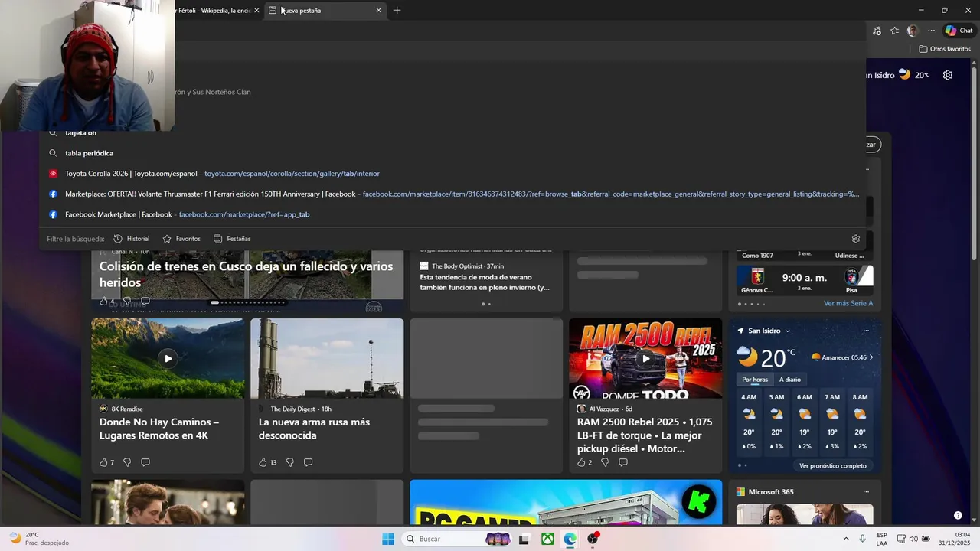Open 'Donde No Hay Caminos' article title
The width and height of the screenshot is (980, 551).
click(x=159, y=429)
